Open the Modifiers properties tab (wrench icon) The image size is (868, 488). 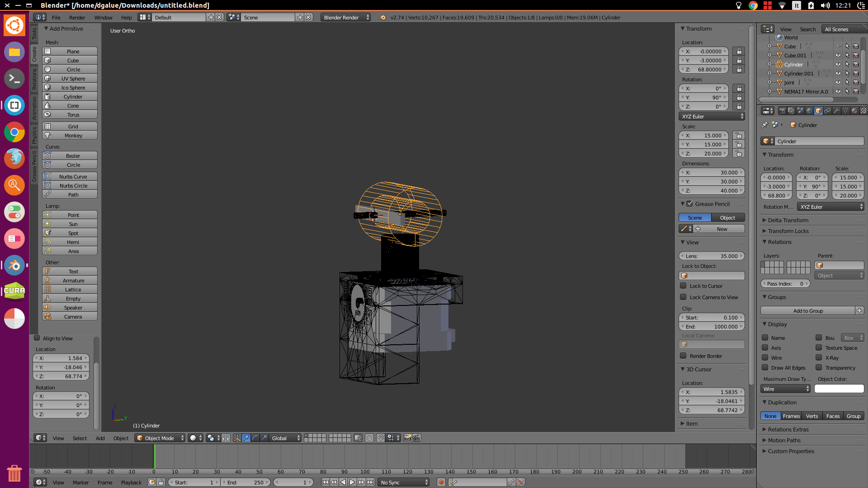pyautogui.click(x=836, y=111)
